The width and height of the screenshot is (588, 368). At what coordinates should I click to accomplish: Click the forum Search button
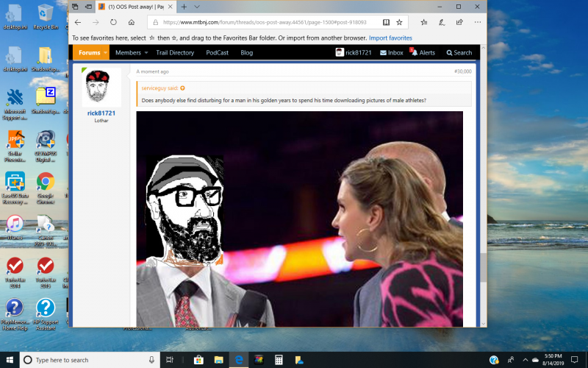click(x=459, y=53)
